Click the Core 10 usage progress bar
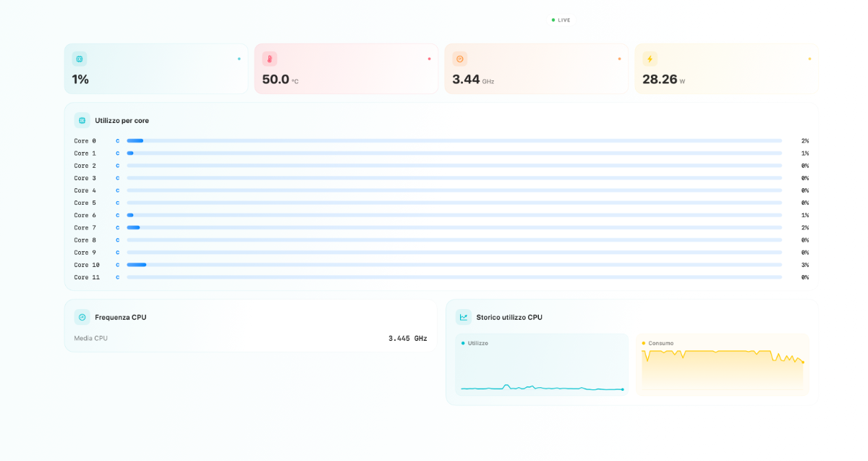The height and width of the screenshot is (461, 868). [454, 265]
